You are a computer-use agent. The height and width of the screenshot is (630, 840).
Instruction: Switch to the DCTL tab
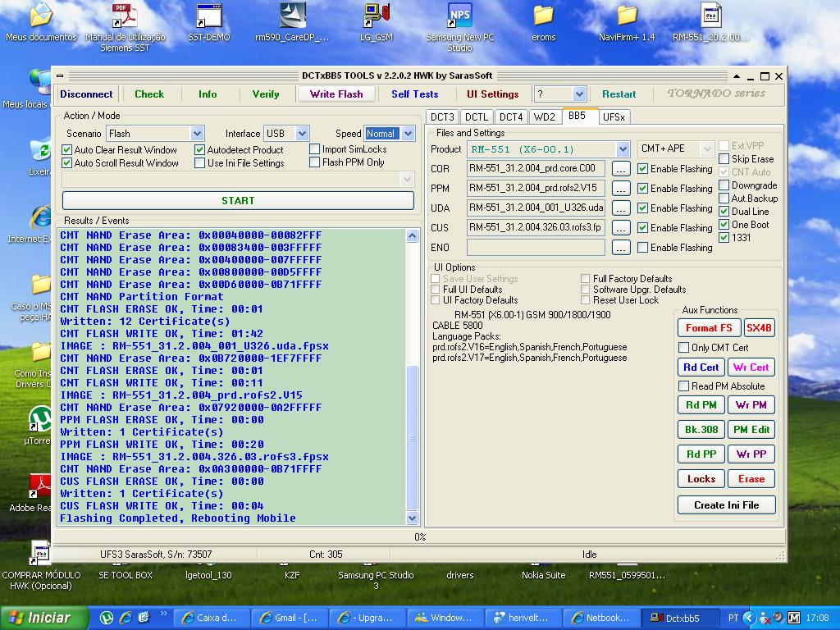[477, 116]
